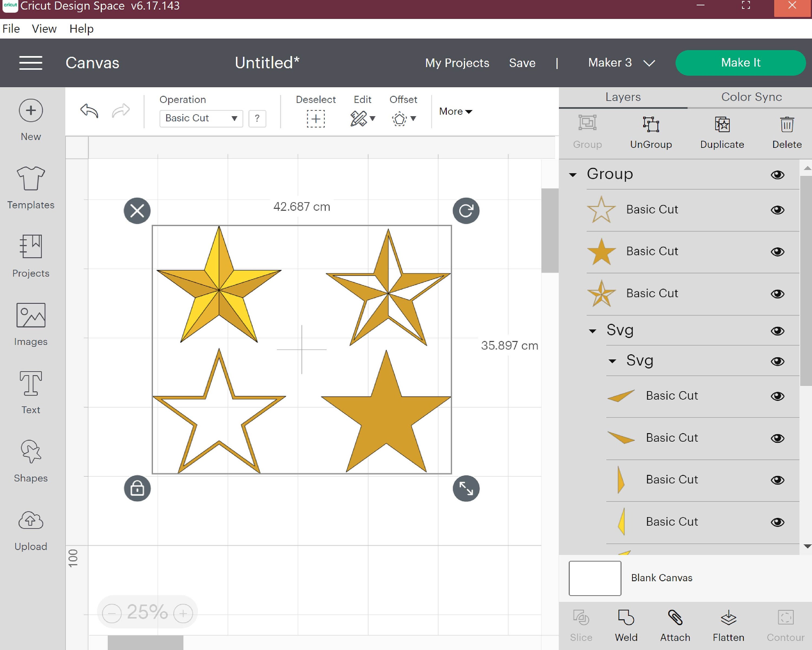Viewport: 812px width, 650px height.
Task: Hide the outer Svg layer
Action: [778, 330]
